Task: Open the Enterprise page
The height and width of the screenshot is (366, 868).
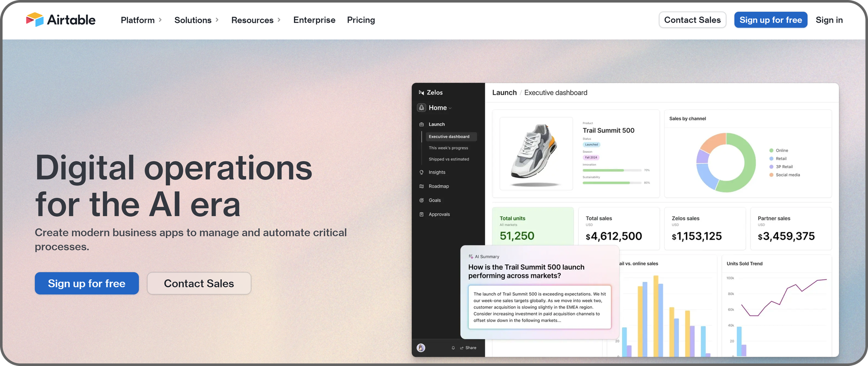Action: (x=314, y=20)
